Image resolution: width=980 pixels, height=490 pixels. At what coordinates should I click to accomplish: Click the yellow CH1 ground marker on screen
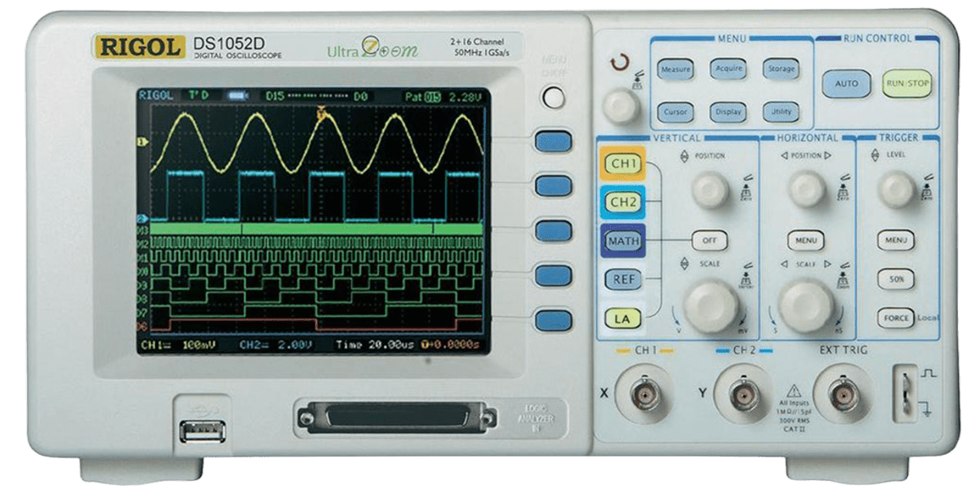[141, 143]
